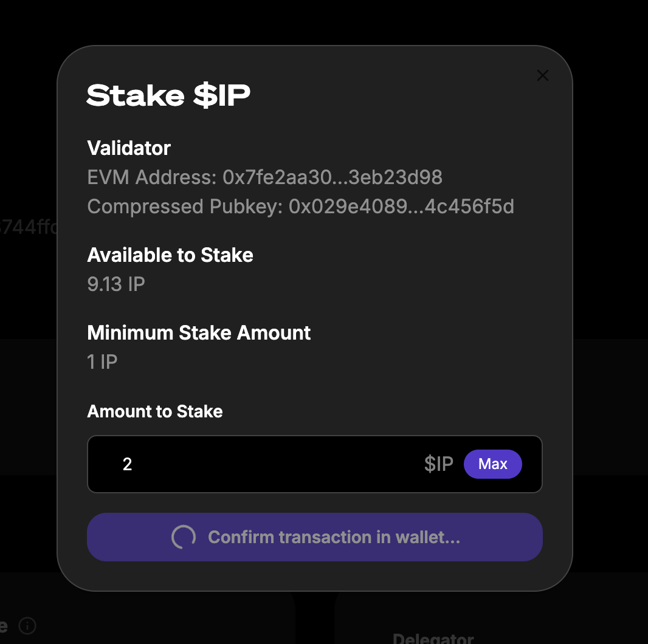Viewport: 648px width, 644px height.
Task: Focus the Amount to Stake input field
Action: click(x=267, y=465)
